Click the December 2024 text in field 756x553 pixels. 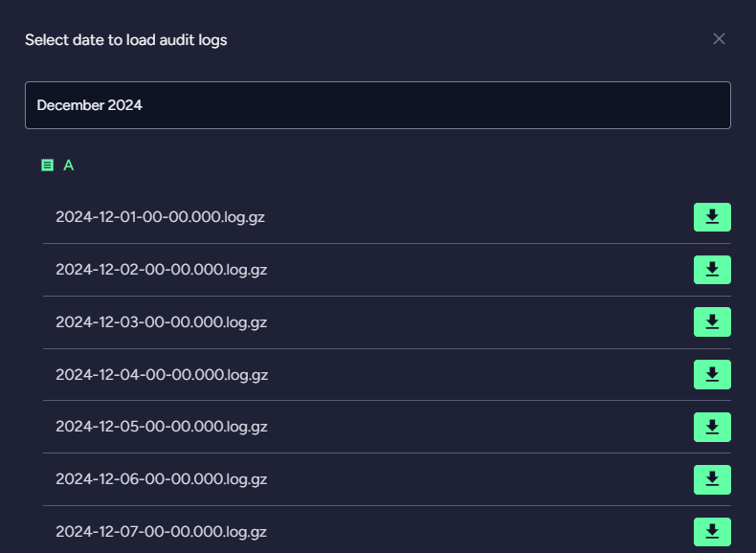pos(89,105)
